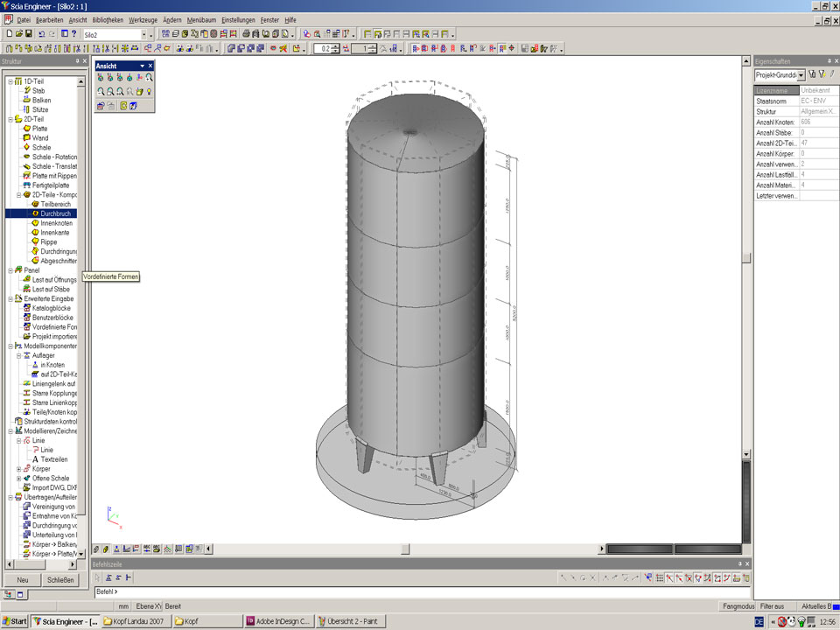Click the Print icon in toolbar

(246, 34)
